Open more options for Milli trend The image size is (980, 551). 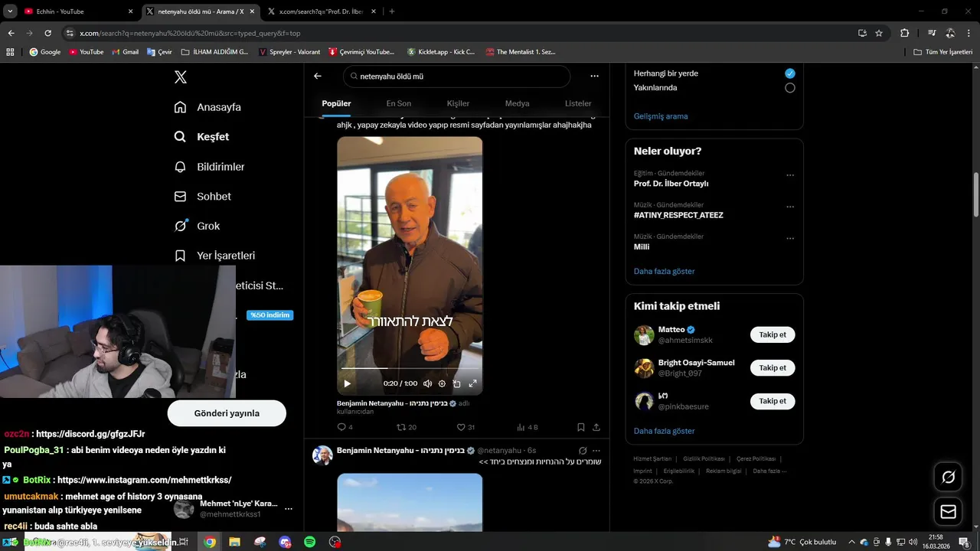point(790,239)
